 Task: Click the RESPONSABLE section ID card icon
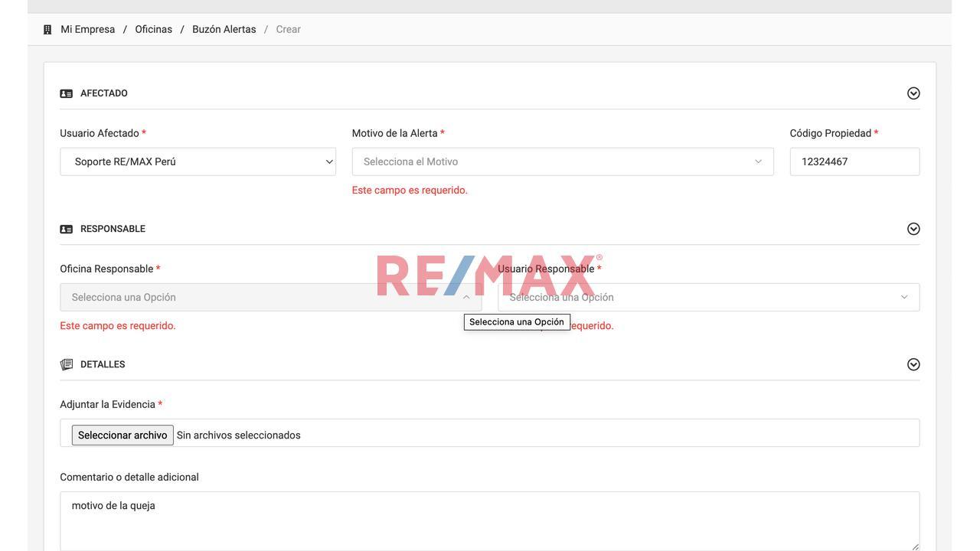pyautogui.click(x=67, y=229)
